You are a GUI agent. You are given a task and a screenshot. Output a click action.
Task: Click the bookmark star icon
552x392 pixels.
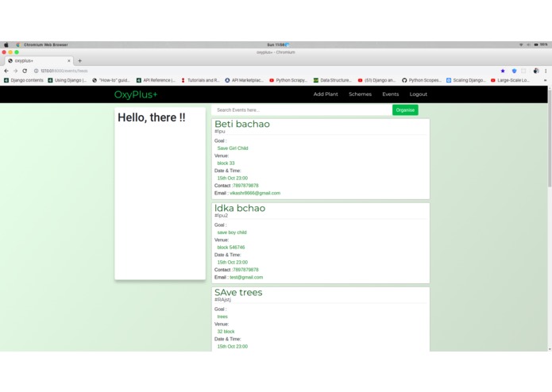pos(503,71)
